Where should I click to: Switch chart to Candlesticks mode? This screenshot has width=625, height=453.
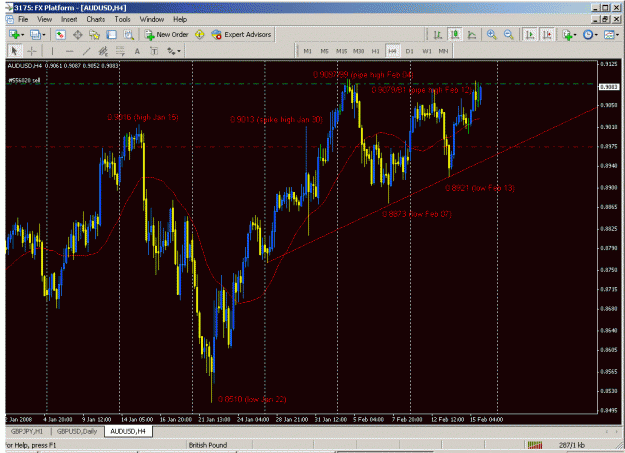(455, 35)
